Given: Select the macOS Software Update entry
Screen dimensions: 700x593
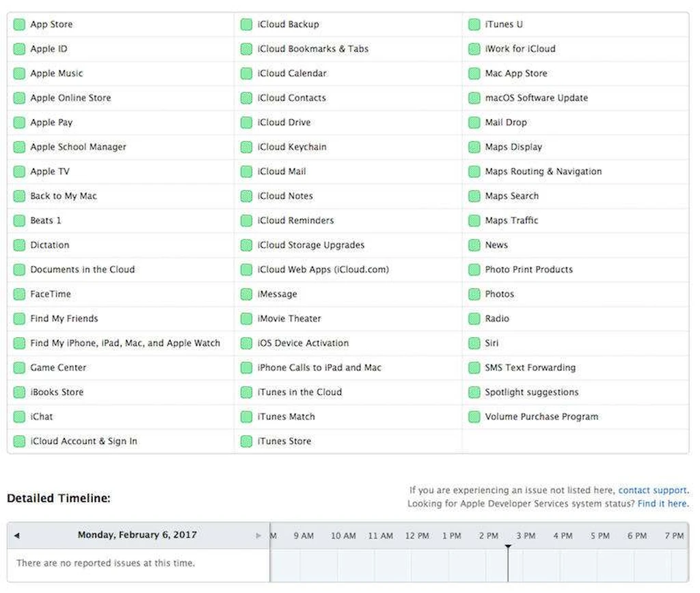Looking at the screenshot, I should 537,98.
